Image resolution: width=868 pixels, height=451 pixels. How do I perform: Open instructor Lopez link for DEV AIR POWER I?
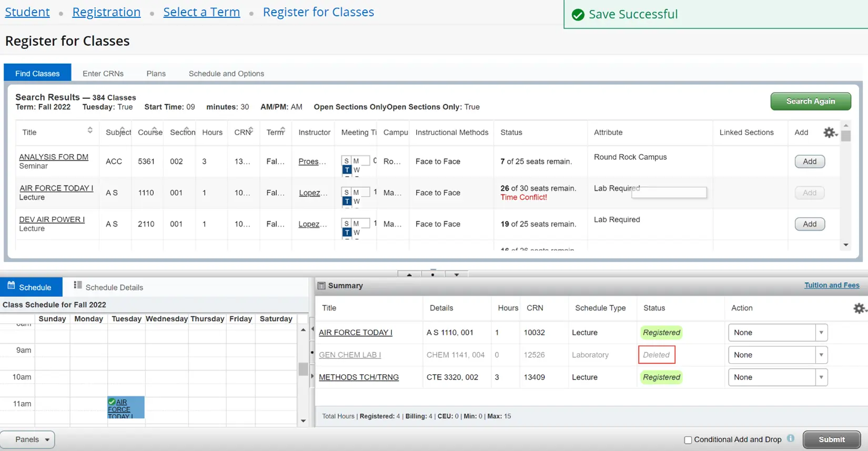pos(312,224)
